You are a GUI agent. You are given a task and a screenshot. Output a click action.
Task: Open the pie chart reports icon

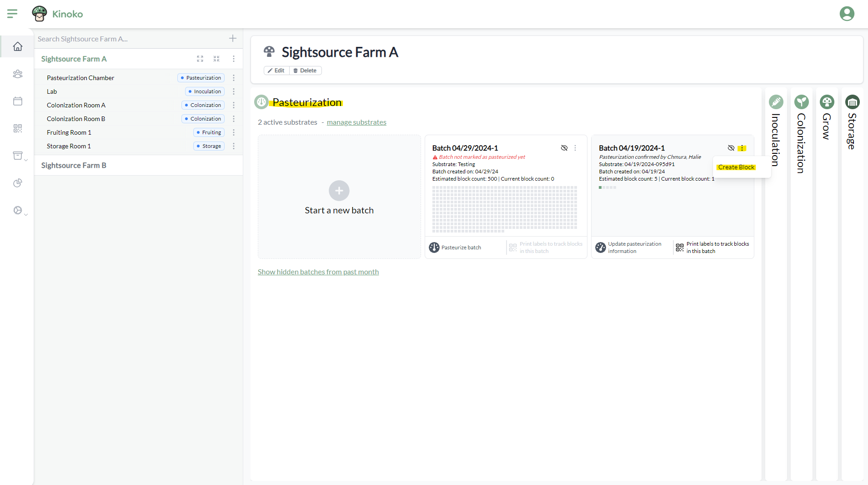click(18, 183)
